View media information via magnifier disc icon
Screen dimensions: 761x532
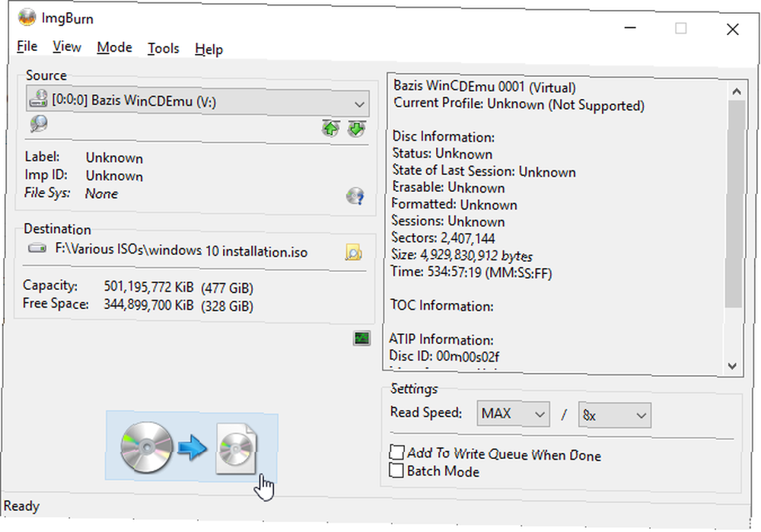[39, 124]
